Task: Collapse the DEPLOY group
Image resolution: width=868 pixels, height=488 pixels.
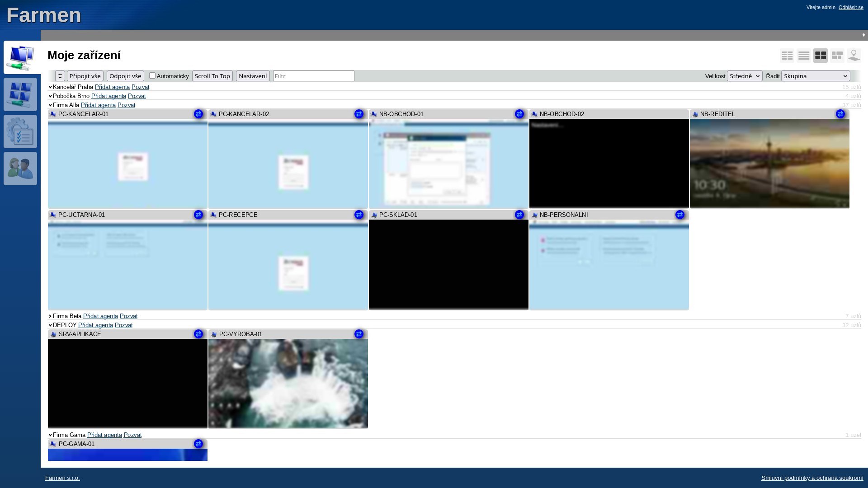Action: 50,325
